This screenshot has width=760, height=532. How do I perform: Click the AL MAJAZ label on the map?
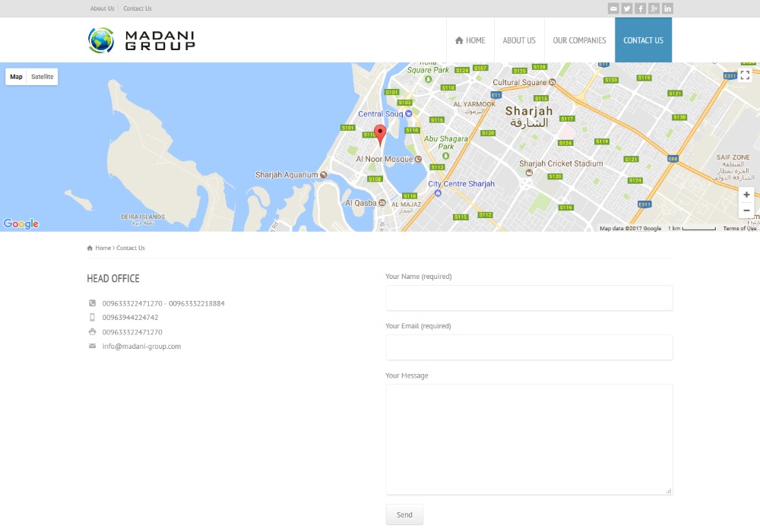pos(406,207)
